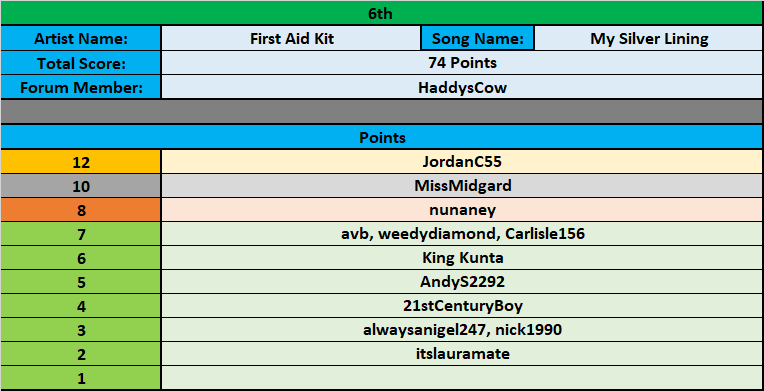Click the AndyS2292 cell
The height and width of the screenshot is (391, 764).
[x=462, y=282]
